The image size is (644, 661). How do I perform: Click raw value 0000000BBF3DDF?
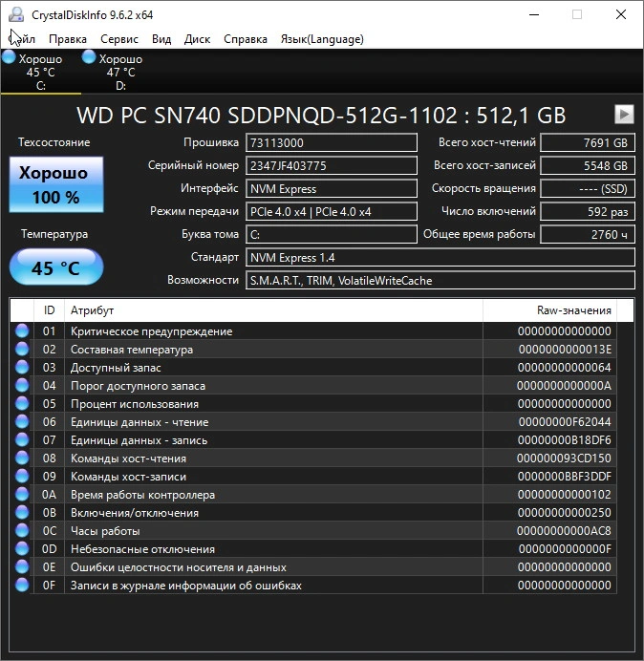(565, 477)
